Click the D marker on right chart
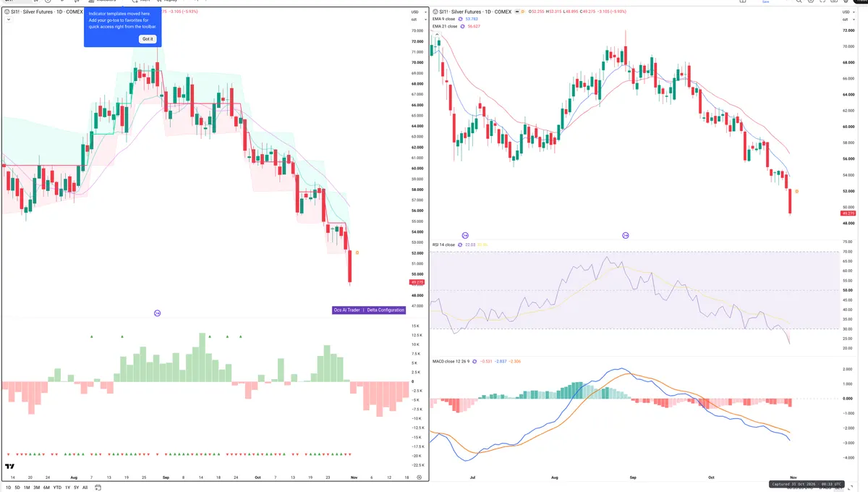This screenshot has width=868, height=492. pyautogui.click(x=796, y=192)
